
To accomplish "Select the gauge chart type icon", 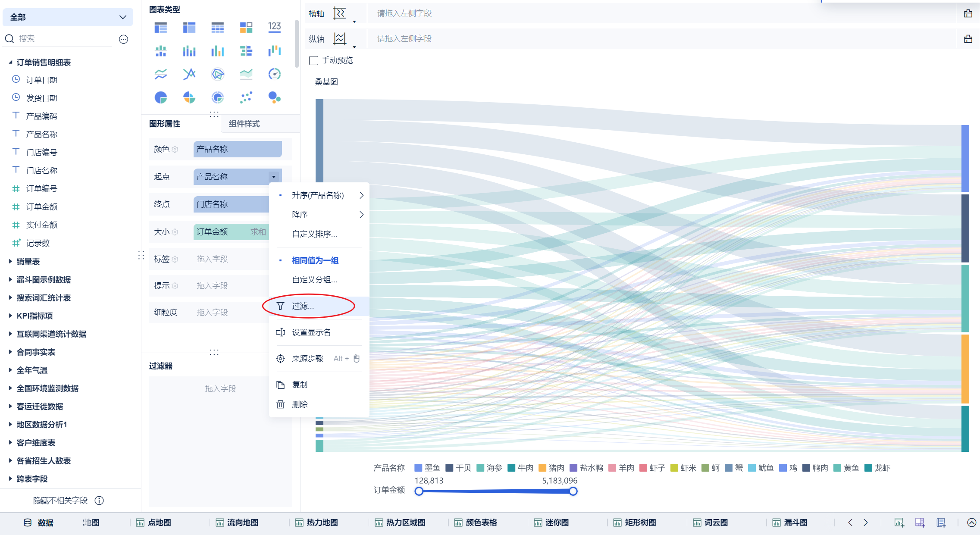I will (x=274, y=74).
